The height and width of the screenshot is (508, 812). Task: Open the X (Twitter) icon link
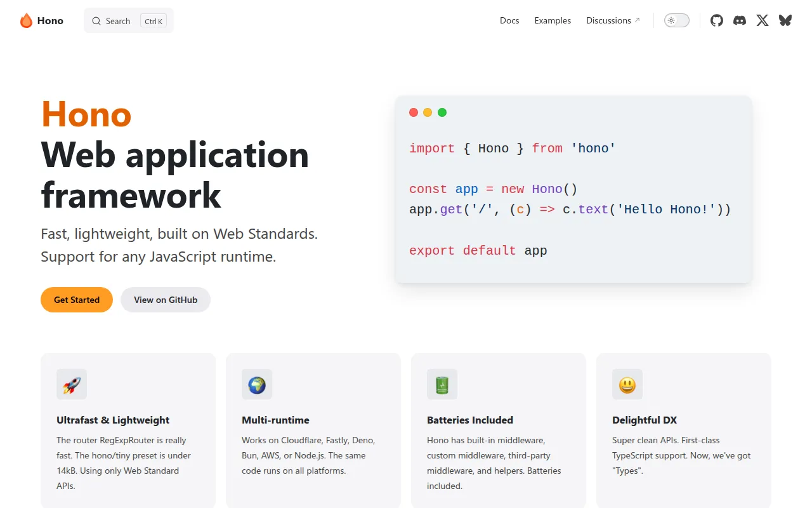pos(763,20)
